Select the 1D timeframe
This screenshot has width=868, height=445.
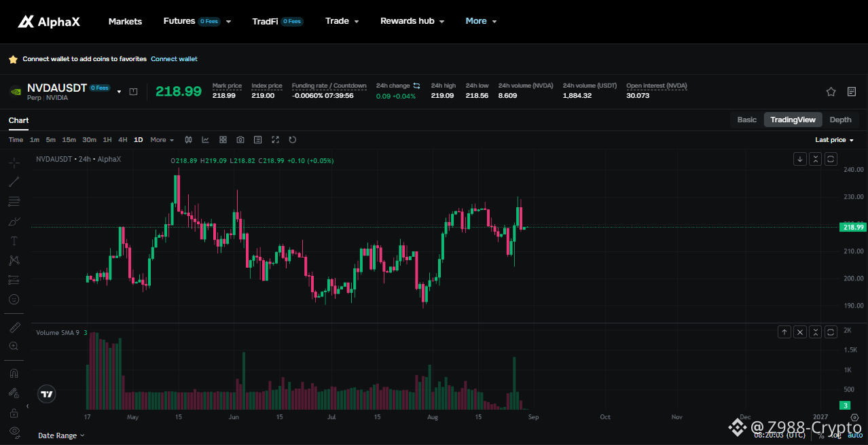pyautogui.click(x=139, y=140)
